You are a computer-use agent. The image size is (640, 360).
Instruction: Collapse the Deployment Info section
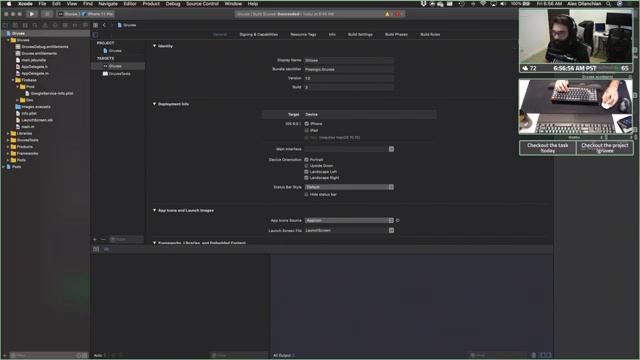coord(154,104)
